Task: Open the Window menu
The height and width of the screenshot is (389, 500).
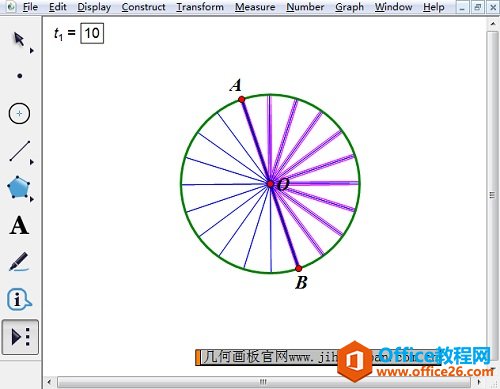Action: pyautogui.click(x=393, y=7)
